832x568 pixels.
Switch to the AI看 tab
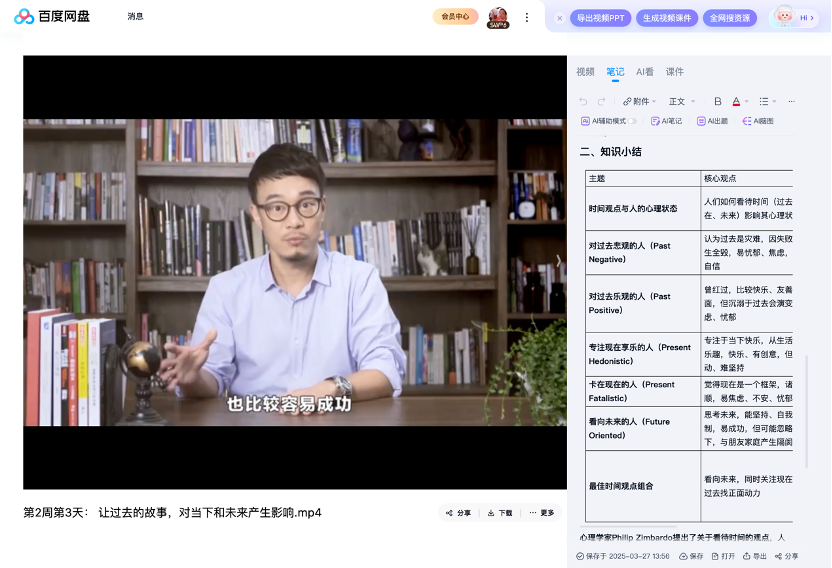[x=645, y=72]
